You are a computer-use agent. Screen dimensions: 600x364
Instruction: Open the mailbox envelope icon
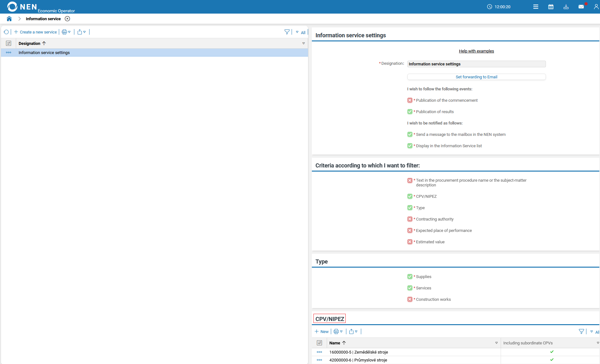(x=581, y=7)
